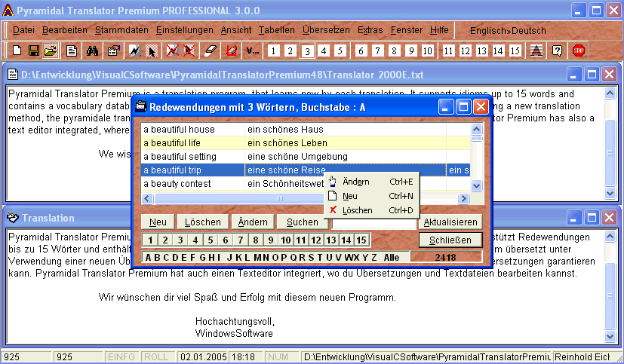Open help with the question mark icon

(557, 50)
